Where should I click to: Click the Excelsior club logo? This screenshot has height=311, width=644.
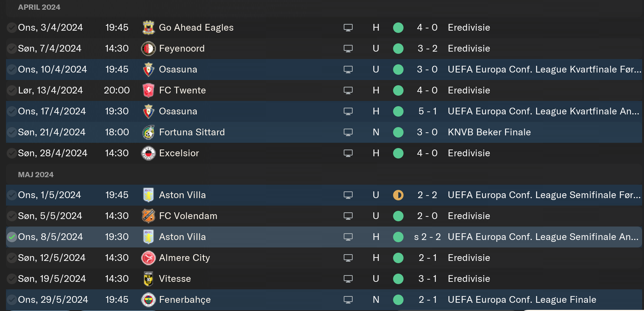148,153
